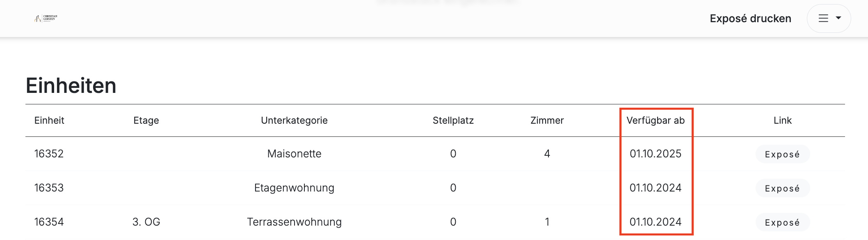Click the Verfügbar ab column header
This screenshot has width=868, height=240.
click(656, 120)
